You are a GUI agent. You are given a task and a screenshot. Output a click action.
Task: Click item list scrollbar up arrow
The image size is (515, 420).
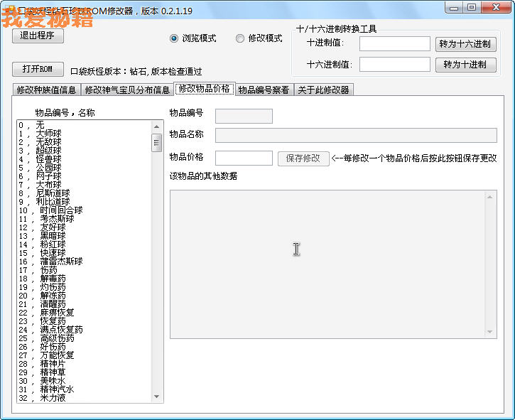pyautogui.click(x=156, y=126)
